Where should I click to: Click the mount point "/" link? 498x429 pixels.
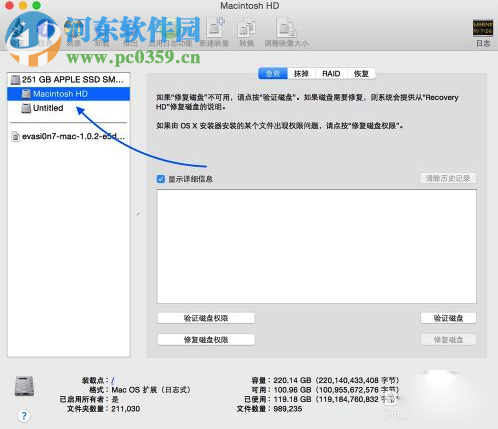pyautogui.click(x=113, y=380)
